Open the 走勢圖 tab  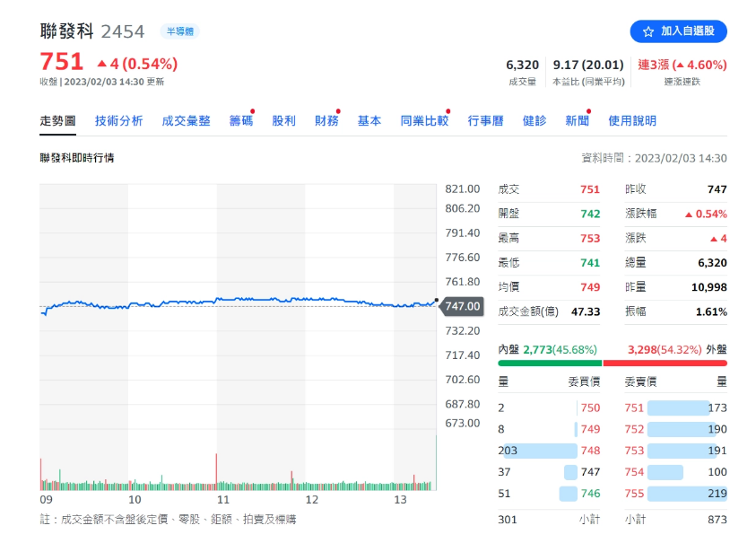coord(57,120)
